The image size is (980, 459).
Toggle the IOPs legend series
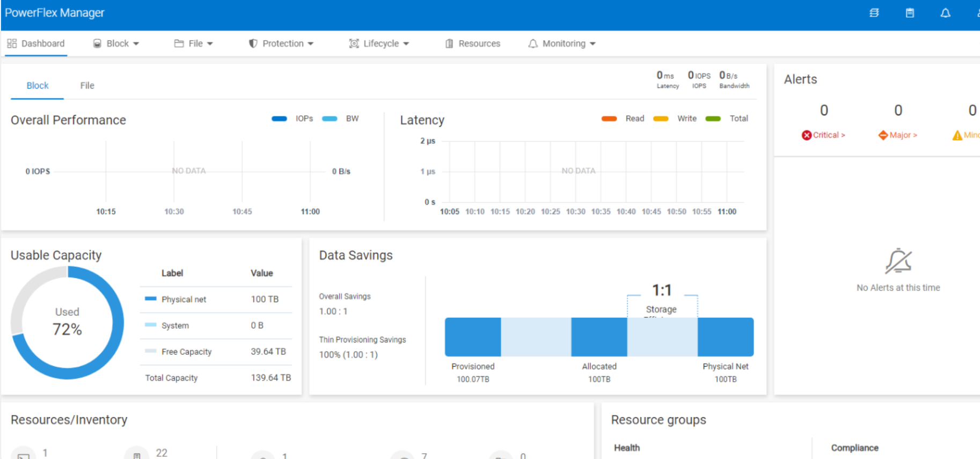(292, 119)
